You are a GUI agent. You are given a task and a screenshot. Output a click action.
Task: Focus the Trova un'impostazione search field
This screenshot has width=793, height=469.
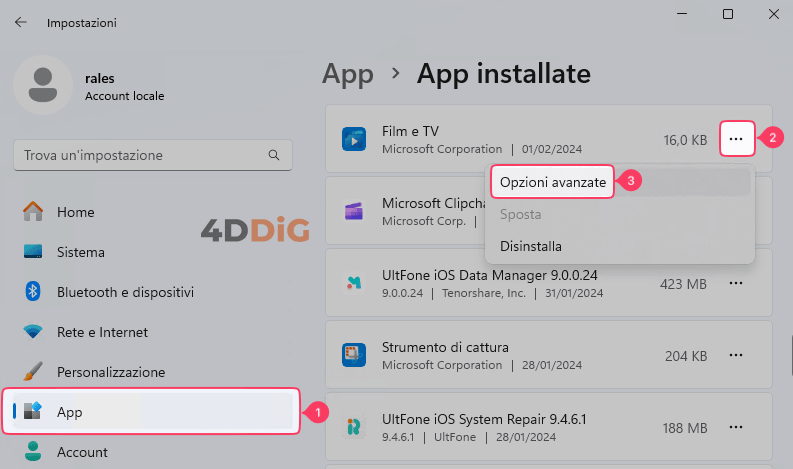[140, 156]
